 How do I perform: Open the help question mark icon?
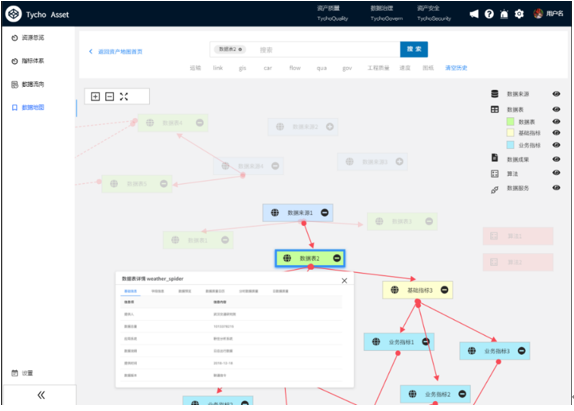pos(489,14)
